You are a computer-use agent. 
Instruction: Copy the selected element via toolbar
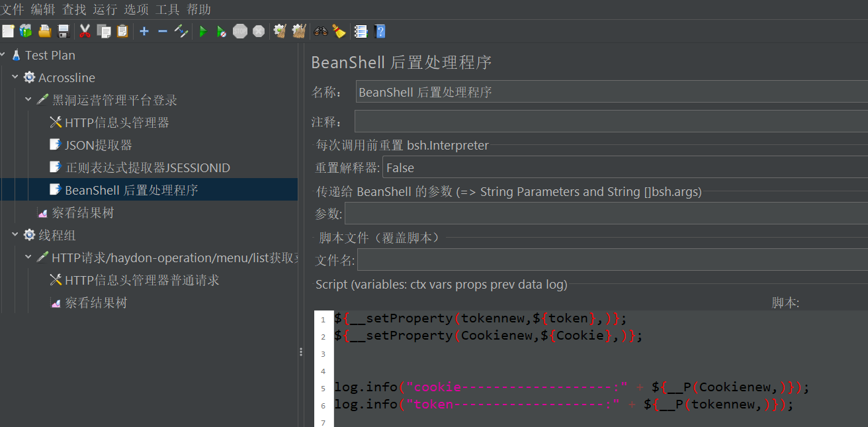coord(104,31)
